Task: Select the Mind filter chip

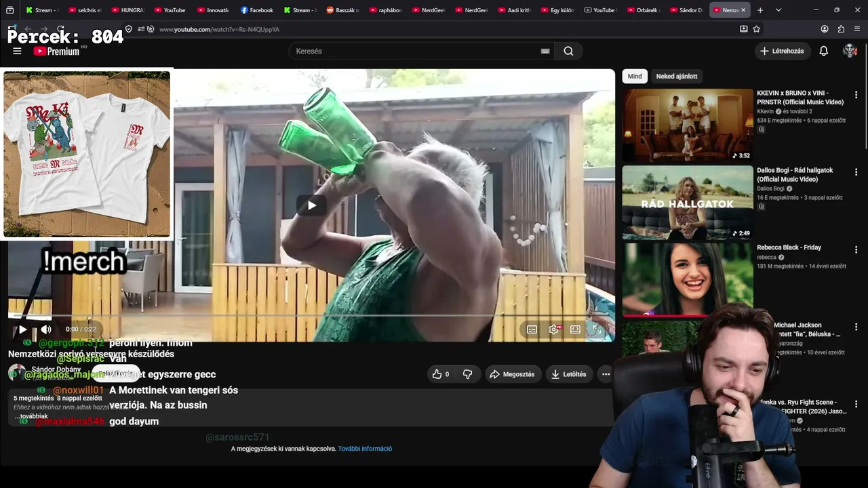Action: [635, 76]
